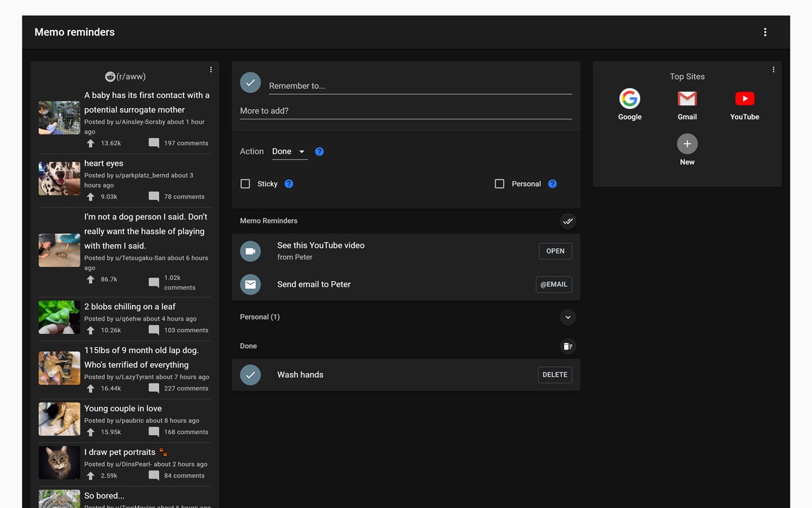Click the help icon next to Sticky

coord(289,184)
